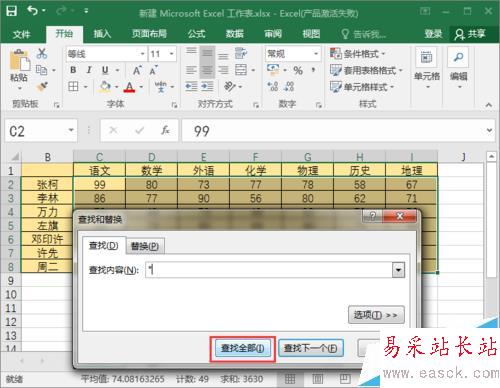The height and width of the screenshot is (388, 500).
Task: Open 套用表格格式 table format menu
Action: tap(366, 70)
